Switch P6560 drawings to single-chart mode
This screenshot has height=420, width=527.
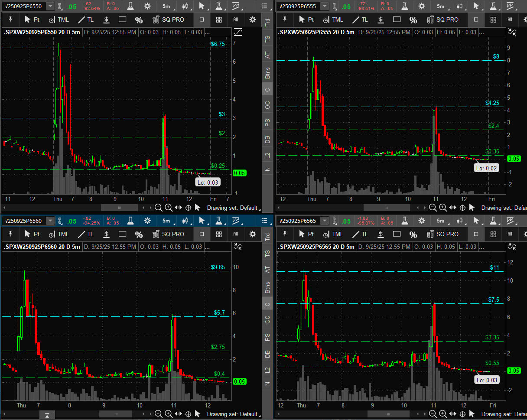(x=202, y=234)
